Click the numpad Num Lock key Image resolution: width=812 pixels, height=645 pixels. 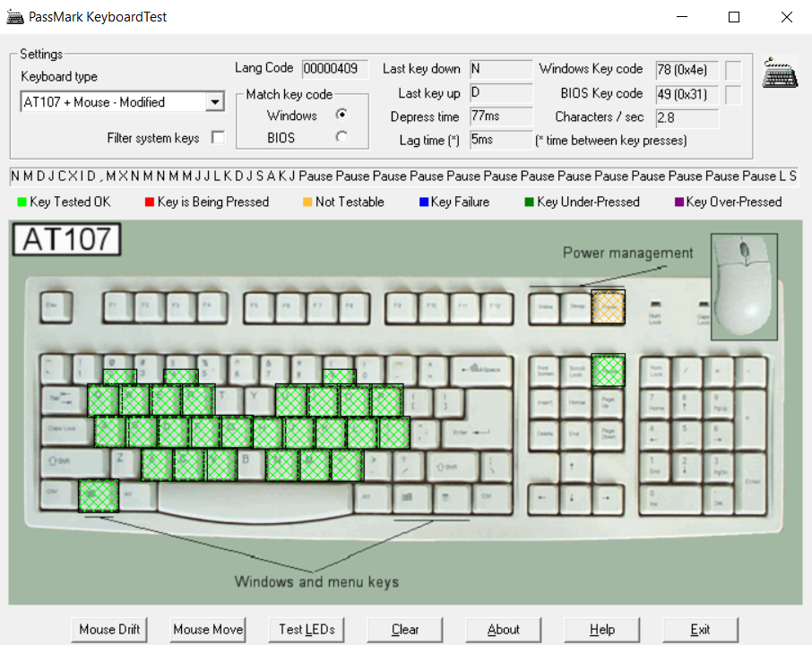(656, 371)
